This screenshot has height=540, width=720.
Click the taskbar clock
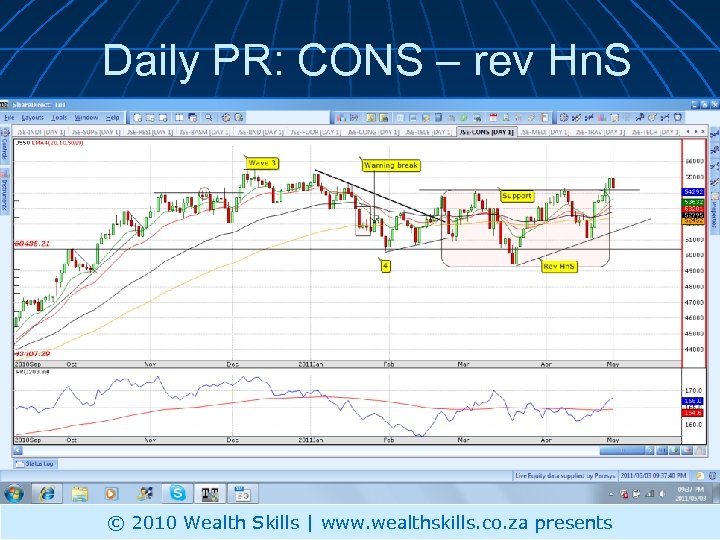point(691,494)
